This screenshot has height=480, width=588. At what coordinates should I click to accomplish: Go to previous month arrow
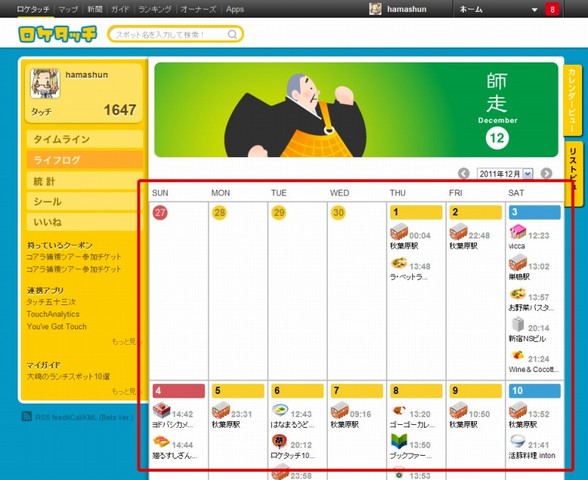(x=464, y=173)
